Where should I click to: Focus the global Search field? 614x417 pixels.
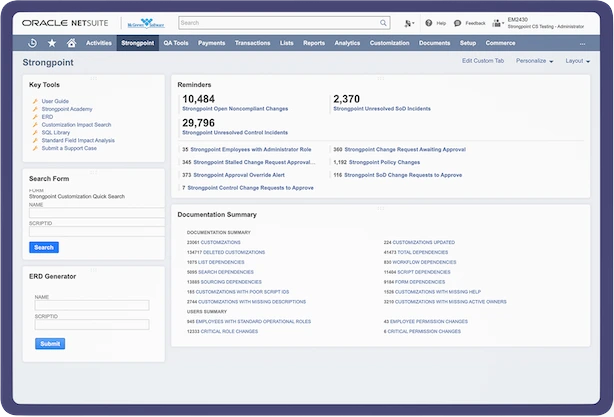point(270,22)
